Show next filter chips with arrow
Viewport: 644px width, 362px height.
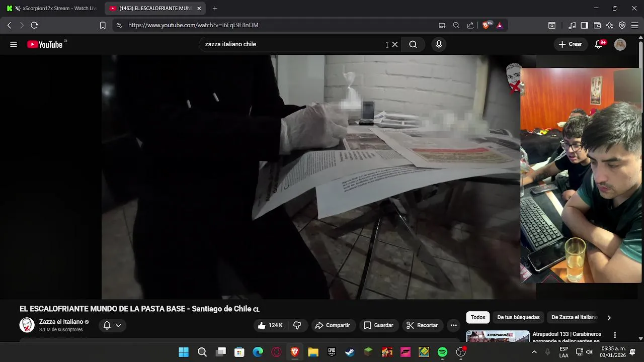(609, 318)
